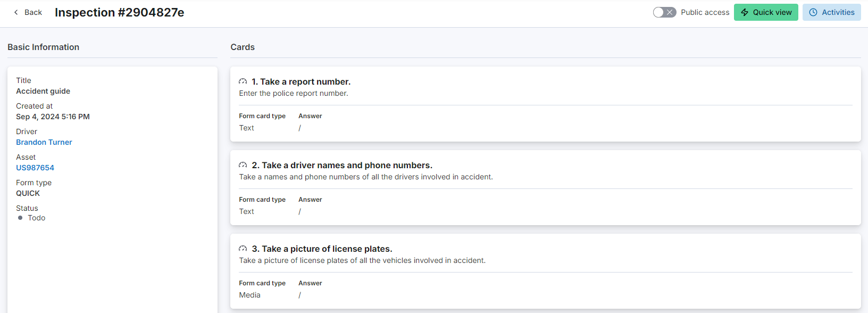Click the 'Public access' label text
868x313 pixels.
[x=705, y=12]
